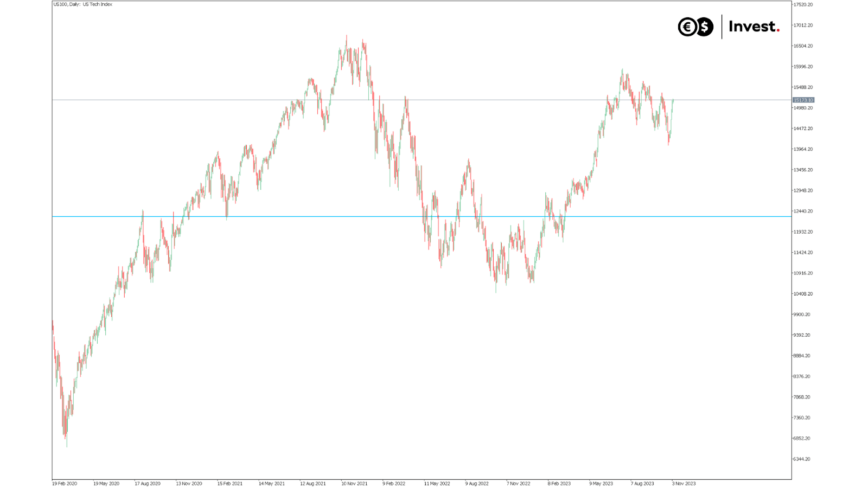868x488 pixels.
Task: Click the 12440.20 price axis label
Action: tap(803, 211)
